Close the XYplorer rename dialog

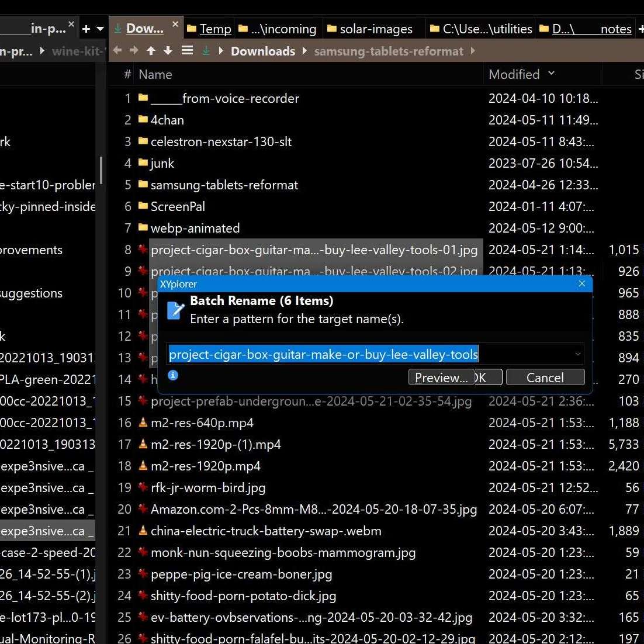[x=581, y=283]
